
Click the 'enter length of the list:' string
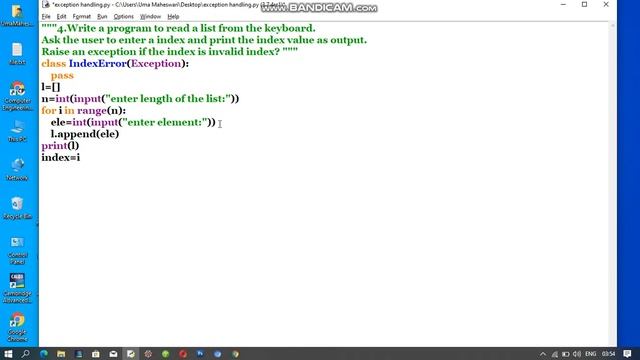point(168,99)
